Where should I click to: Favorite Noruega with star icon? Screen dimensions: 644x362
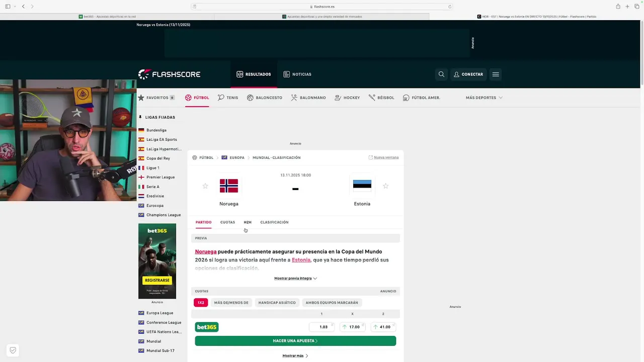205,186
